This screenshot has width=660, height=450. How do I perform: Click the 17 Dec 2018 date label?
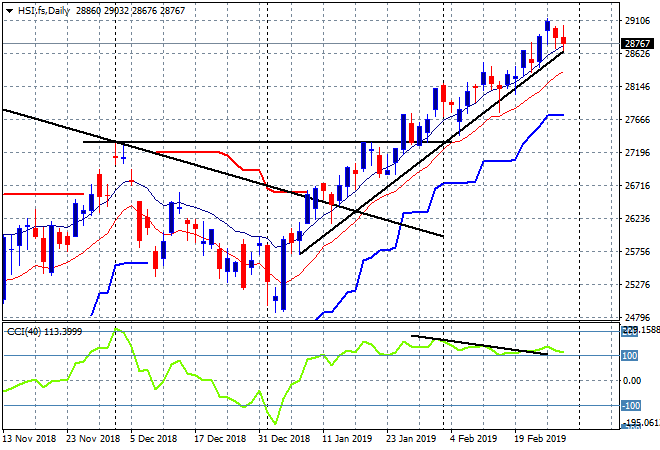[x=220, y=439]
